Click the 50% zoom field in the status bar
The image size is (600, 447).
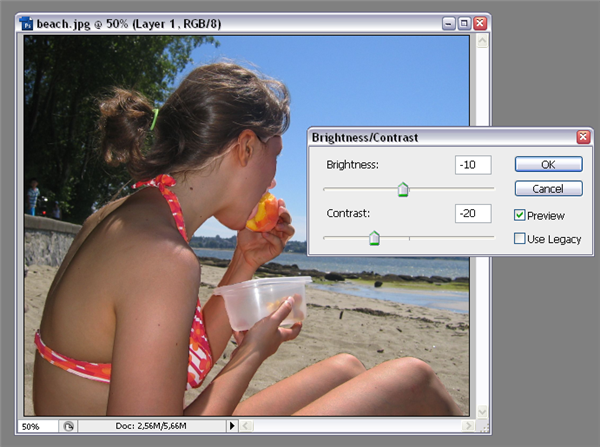pyautogui.click(x=38, y=426)
